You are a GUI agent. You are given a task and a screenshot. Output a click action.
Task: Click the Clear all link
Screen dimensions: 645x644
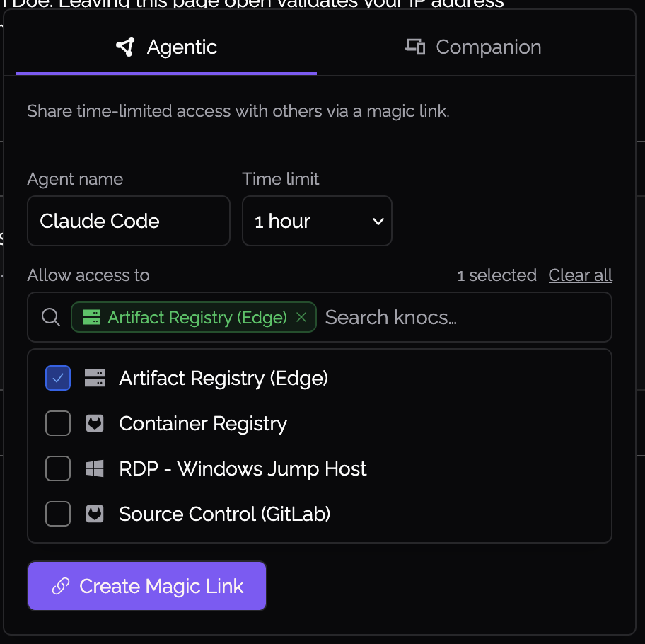click(x=581, y=275)
